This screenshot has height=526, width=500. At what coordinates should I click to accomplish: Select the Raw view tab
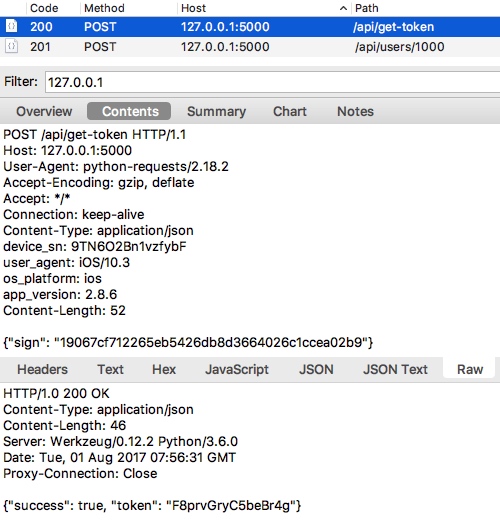click(x=469, y=369)
